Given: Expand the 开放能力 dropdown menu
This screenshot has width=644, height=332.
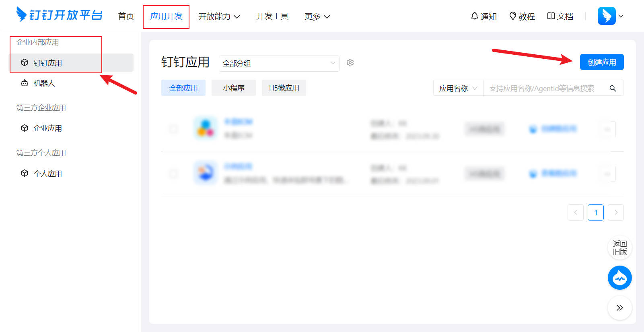Looking at the screenshot, I should 219,16.
